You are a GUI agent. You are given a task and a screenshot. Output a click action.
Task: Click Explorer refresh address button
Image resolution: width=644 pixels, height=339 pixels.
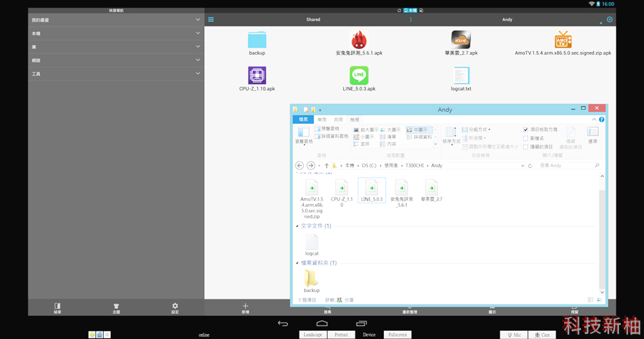[x=530, y=165]
